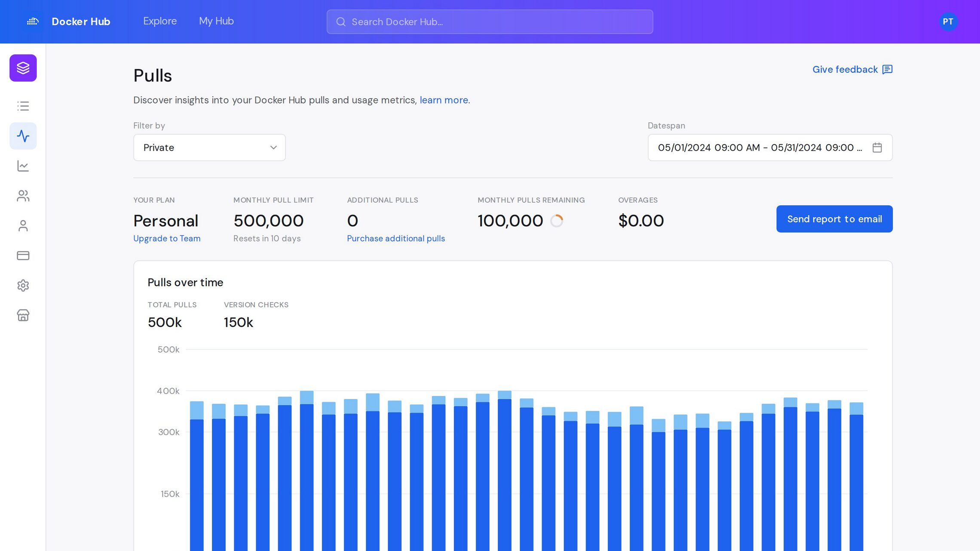Click the Personal plan name

(x=166, y=221)
